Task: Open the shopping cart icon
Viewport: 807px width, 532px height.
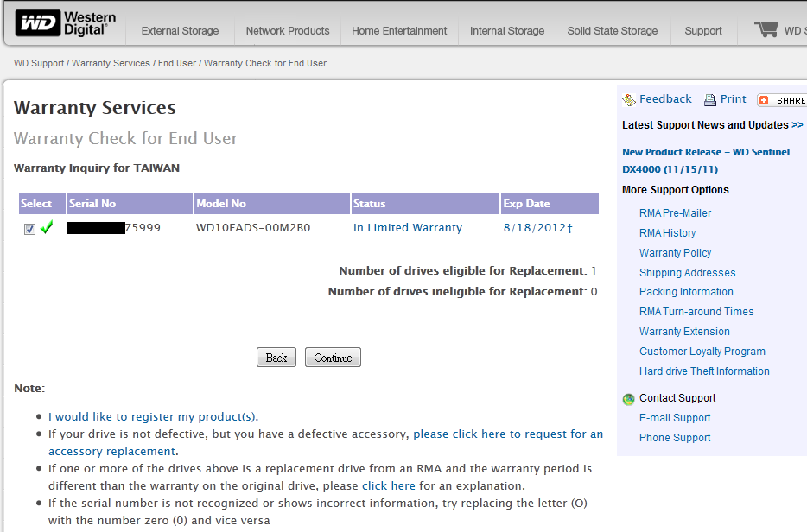Action: pos(766,30)
